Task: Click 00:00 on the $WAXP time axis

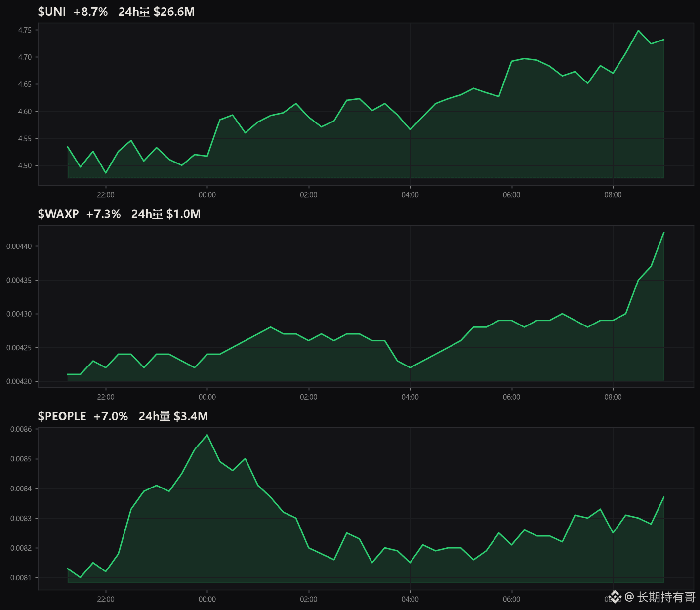Action: pos(207,397)
